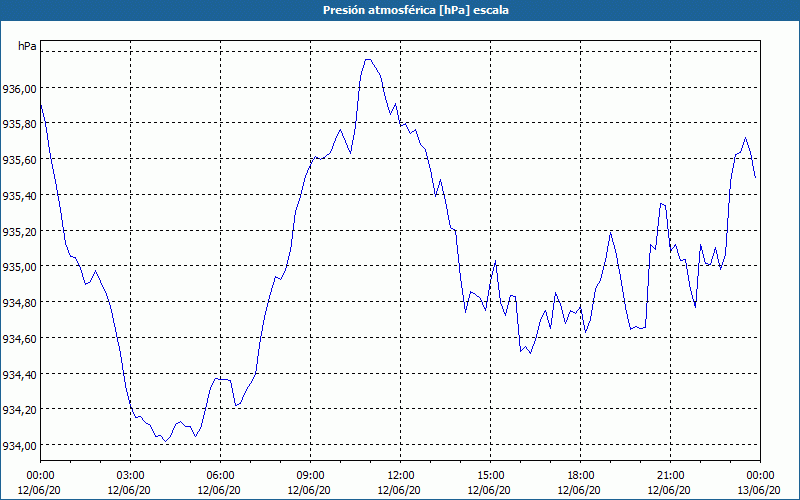The image size is (800, 500).
Task: Click the chart title 'Presión atmosférica [hPa] escala'
Action: click(x=415, y=10)
